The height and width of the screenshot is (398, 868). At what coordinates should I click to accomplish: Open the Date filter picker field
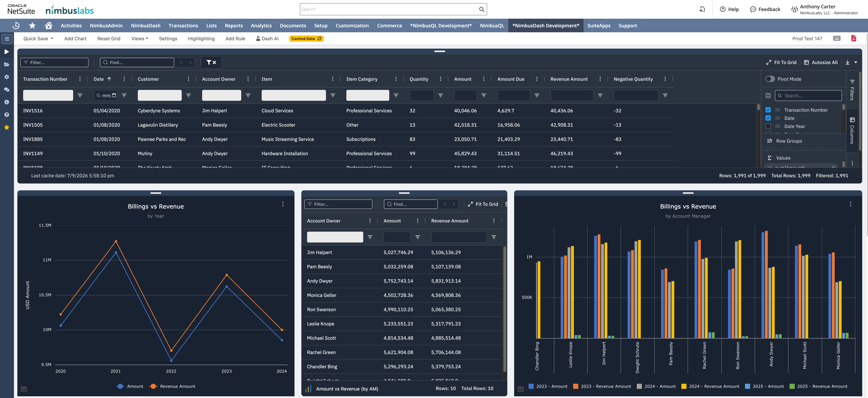click(x=105, y=95)
